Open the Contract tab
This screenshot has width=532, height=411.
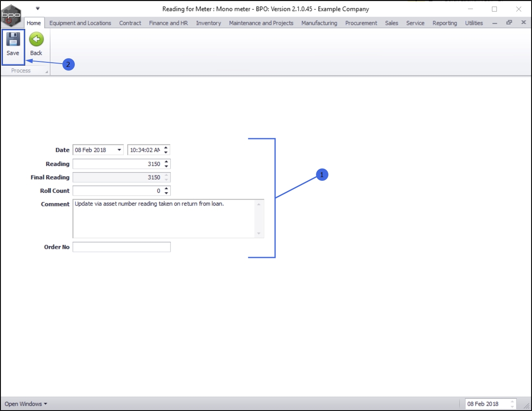point(130,23)
